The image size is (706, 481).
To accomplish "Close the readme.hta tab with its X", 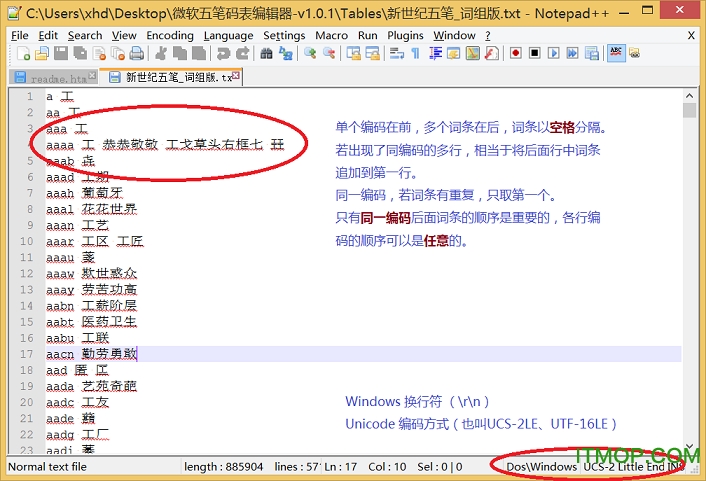I will 92,75.
